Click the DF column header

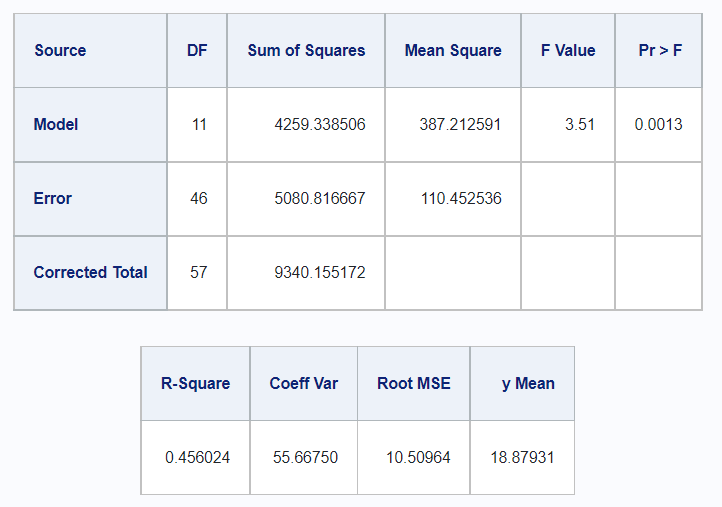197,51
